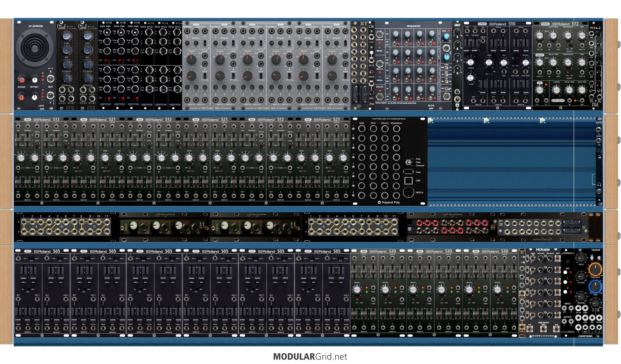Click the step 1 knob on Sequencer
This screenshot has width=621, height=364.
[x=396, y=34]
